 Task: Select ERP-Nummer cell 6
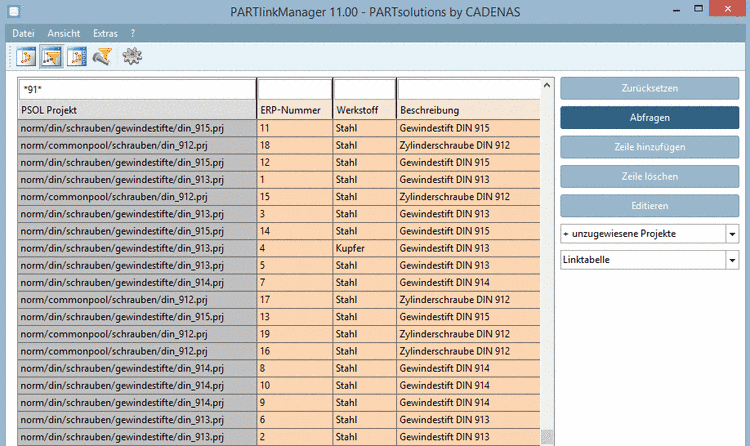[294, 420]
